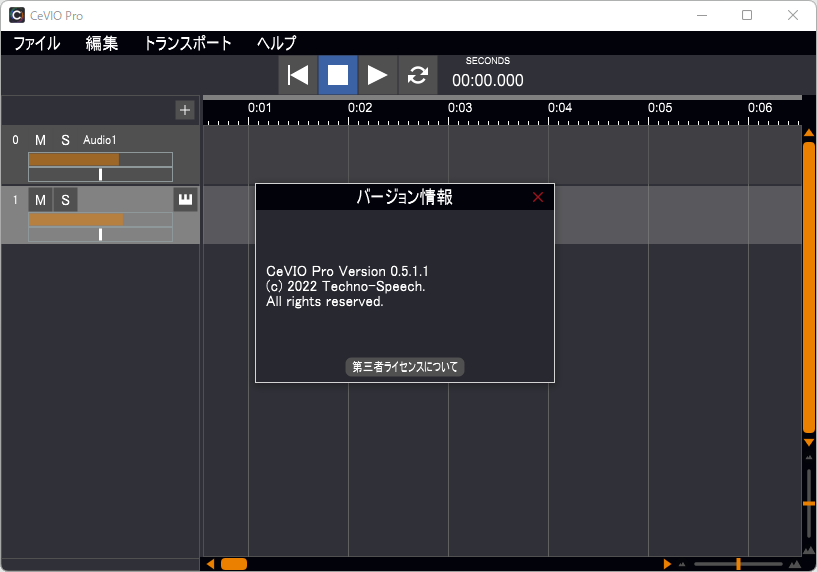The image size is (817, 572).
Task: Click the horizontal scroll right arrow
Action: tap(667, 564)
